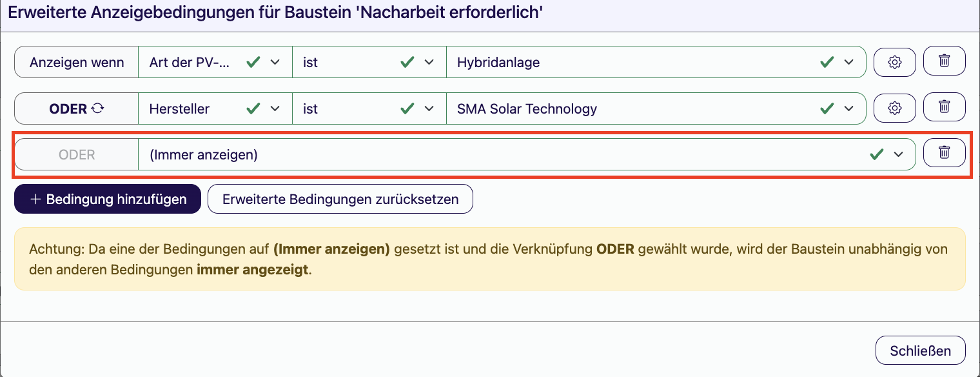Image resolution: width=980 pixels, height=377 pixels.
Task: Click the Schließen button
Action: 921,351
